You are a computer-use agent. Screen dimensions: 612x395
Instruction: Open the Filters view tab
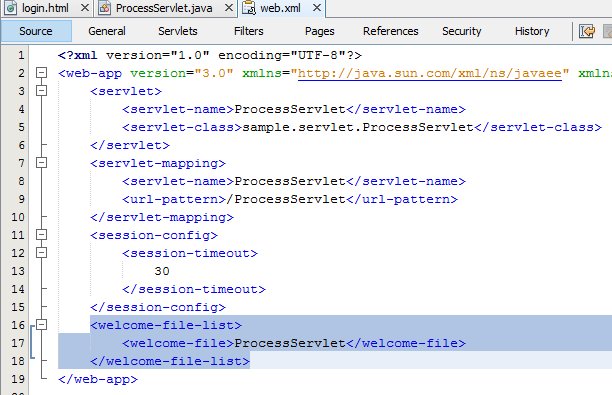click(x=249, y=31)
